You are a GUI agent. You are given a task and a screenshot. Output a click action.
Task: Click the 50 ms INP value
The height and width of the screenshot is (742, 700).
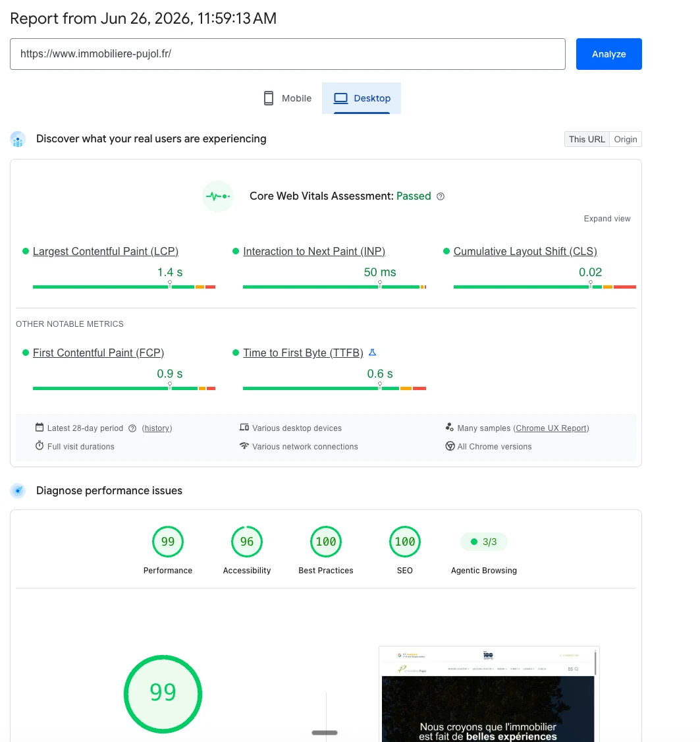pyautogui.click(x=380, y=272)
